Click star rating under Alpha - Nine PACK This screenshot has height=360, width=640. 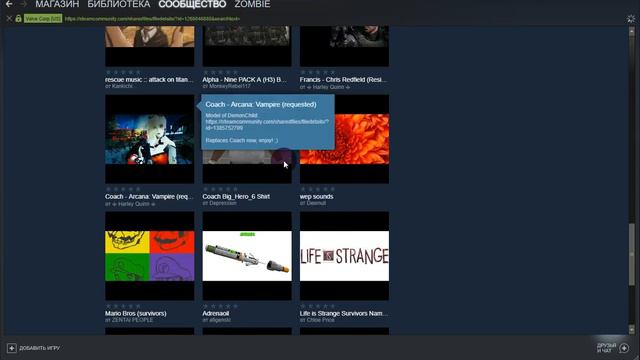(x=220, y=72)
